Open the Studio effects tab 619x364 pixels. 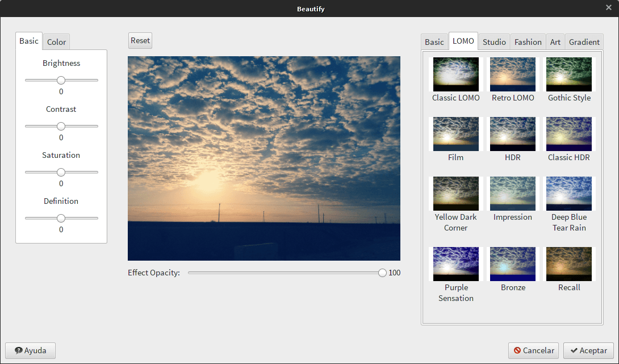tap(494, 42)
